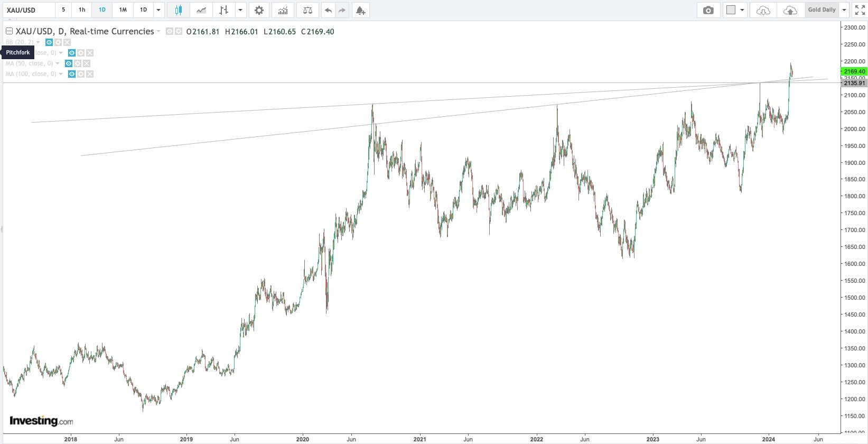Select the 5-minute timeframe
Screen dimensions: 868x444
[x=63, y=10]
